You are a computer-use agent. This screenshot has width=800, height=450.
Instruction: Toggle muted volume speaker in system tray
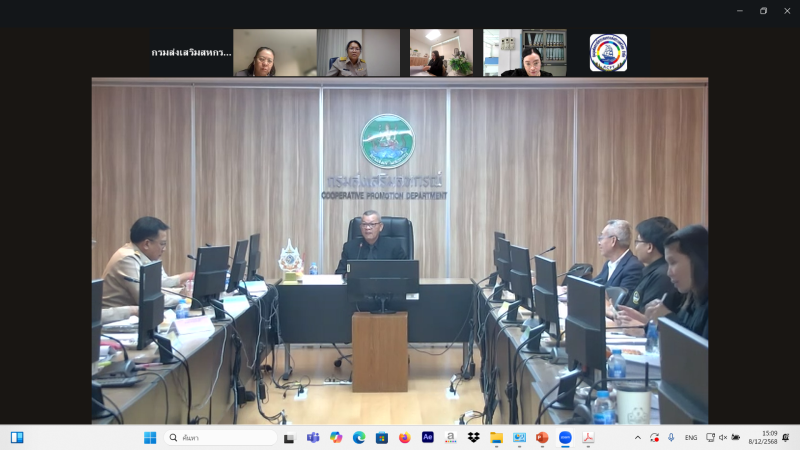[x=723, y=437]
